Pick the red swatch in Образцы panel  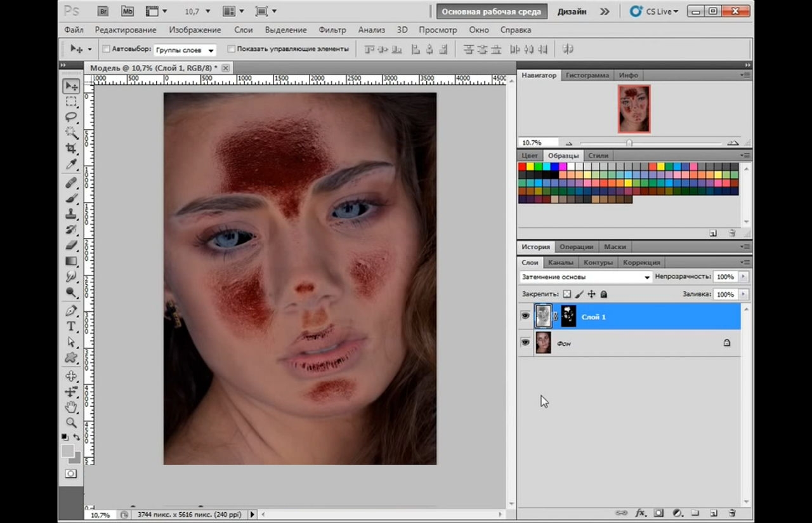pos(522,166)
